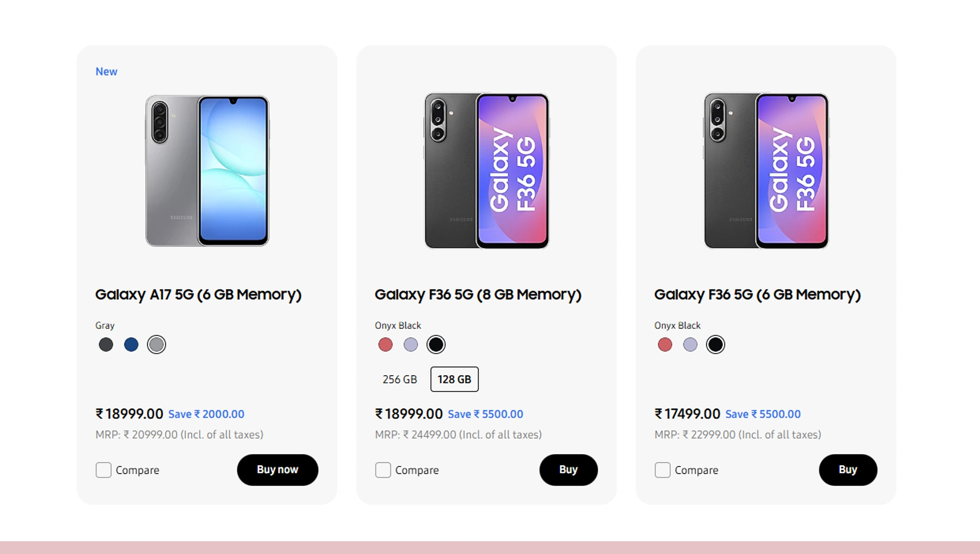Select Onyx Black swatch on Galaxy F36 (6 GB)

click(715, 344)
